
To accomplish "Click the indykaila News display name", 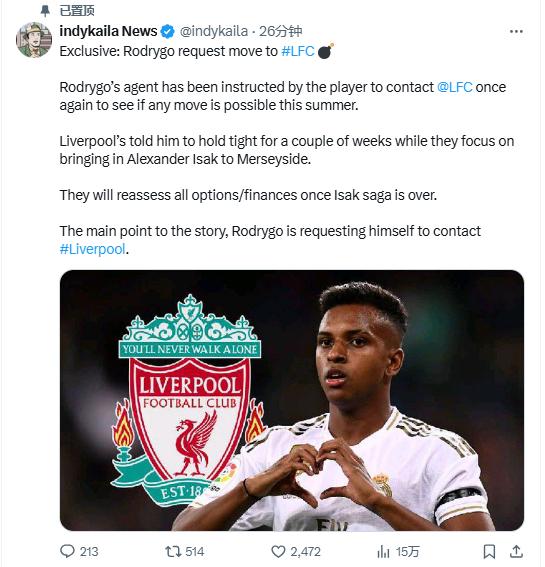I will click(108, 31).
